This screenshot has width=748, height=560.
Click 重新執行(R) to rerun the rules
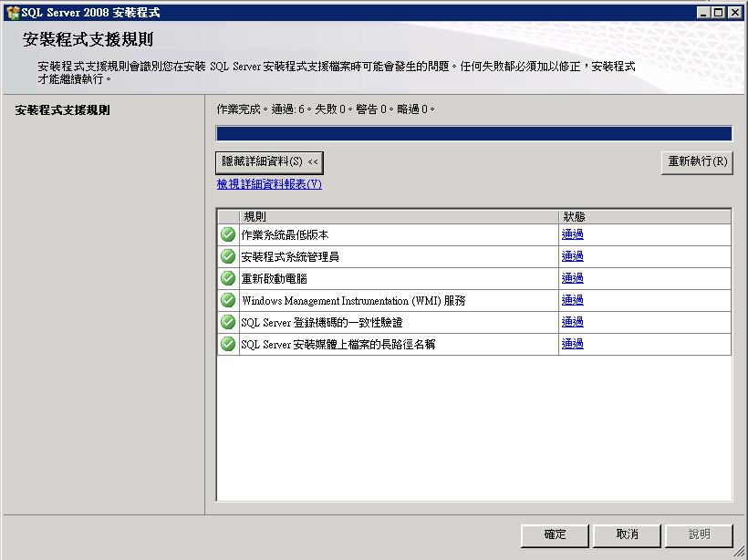697,162
